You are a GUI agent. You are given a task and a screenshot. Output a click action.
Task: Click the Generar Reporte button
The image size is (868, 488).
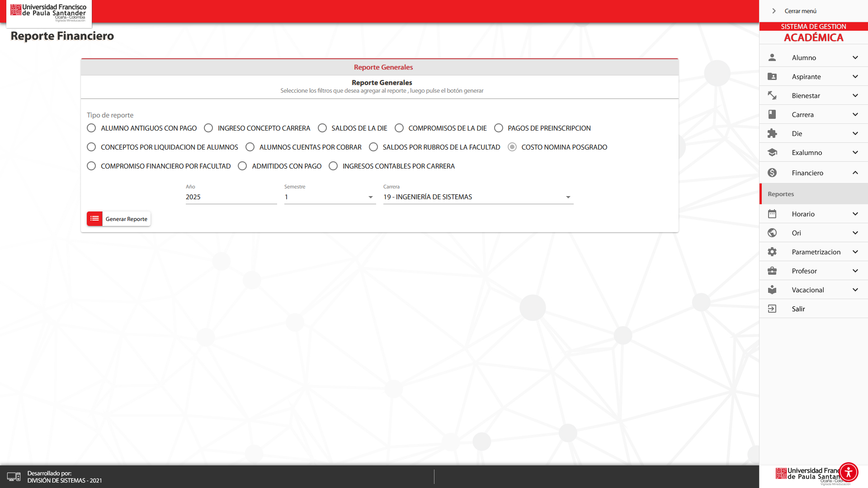[118, 219]
